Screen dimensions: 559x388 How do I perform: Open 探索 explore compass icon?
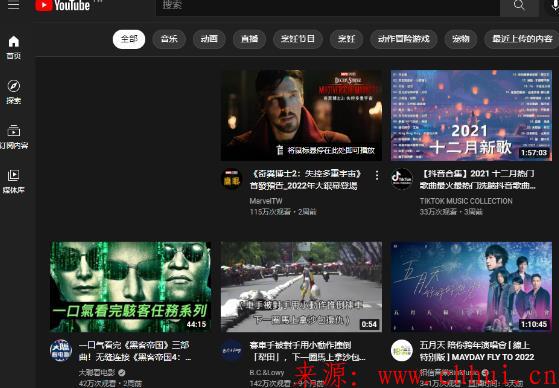(x=14, y=92)
